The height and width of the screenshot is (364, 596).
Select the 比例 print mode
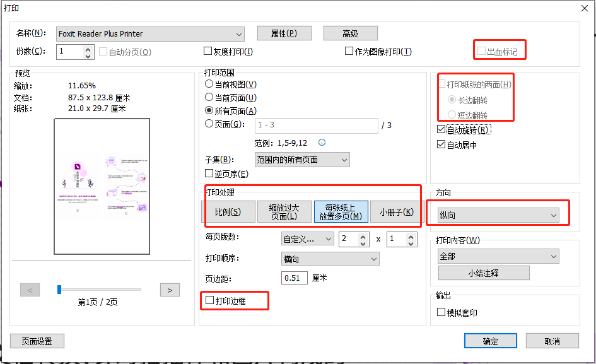[230, 212]
